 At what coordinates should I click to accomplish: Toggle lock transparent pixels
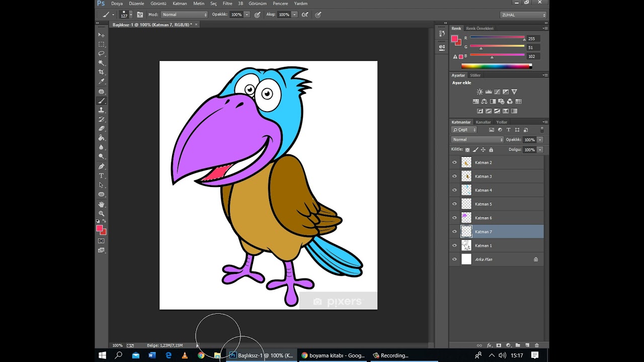(467, 150)
